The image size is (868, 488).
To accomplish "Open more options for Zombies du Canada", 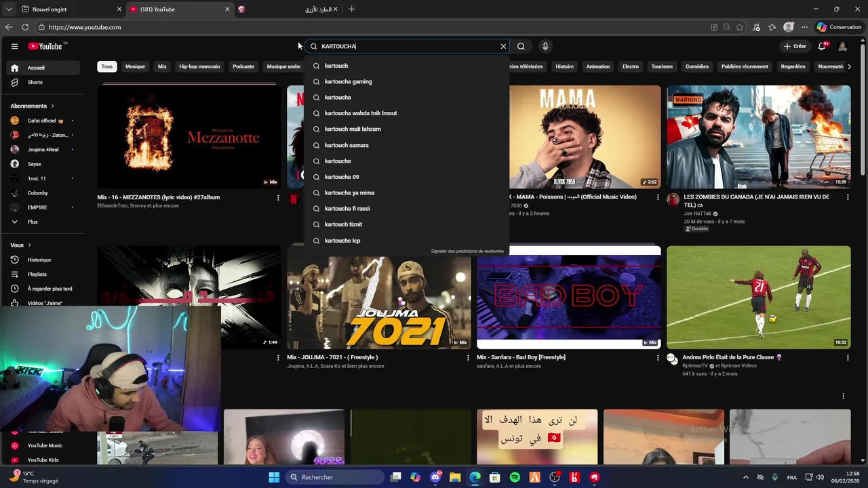I will tap(847, 198).
